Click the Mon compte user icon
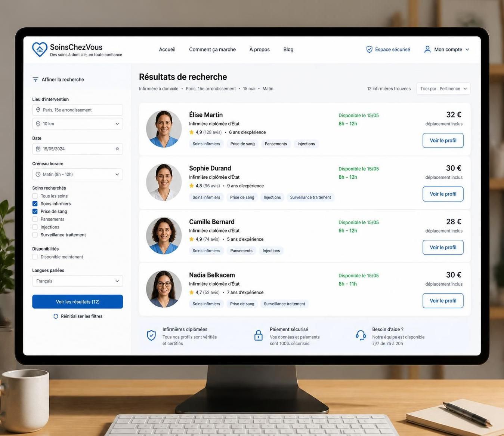The width and height of the screenshot is (504, 436). pyautogui.click(x=427, y=49)
